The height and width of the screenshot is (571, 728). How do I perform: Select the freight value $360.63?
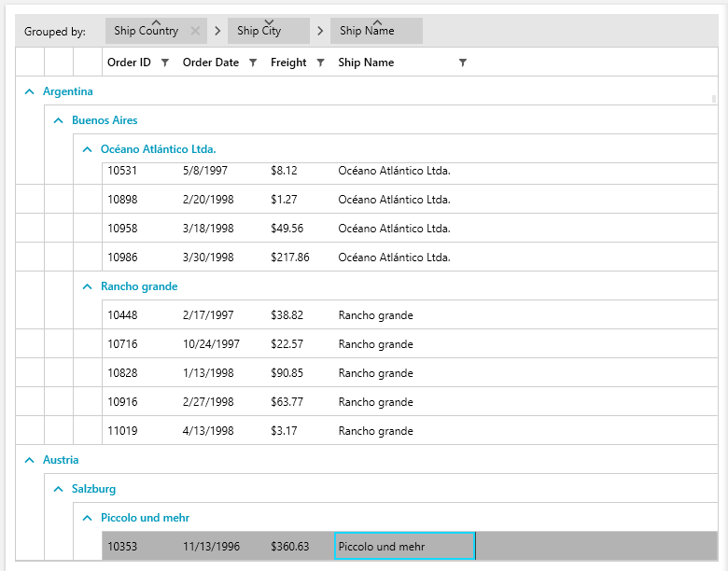click(290, 547)
